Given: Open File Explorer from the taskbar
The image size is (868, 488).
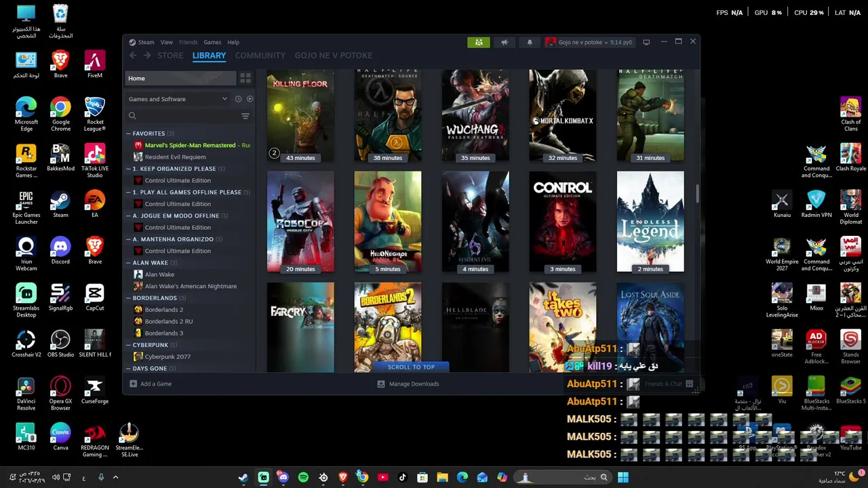Looking at the screenshot, I should click(x=442, y=477).
